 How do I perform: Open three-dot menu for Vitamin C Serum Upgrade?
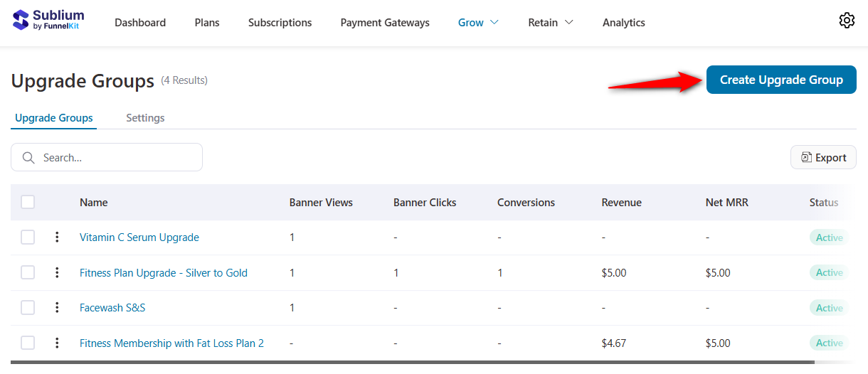point(57,237)
